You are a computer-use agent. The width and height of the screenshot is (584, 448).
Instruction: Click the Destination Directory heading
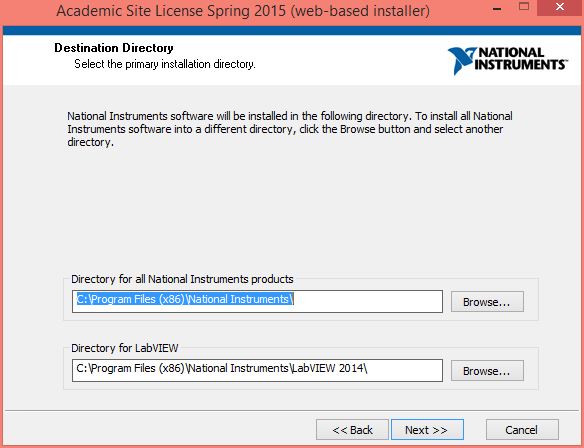coord(114,48)
